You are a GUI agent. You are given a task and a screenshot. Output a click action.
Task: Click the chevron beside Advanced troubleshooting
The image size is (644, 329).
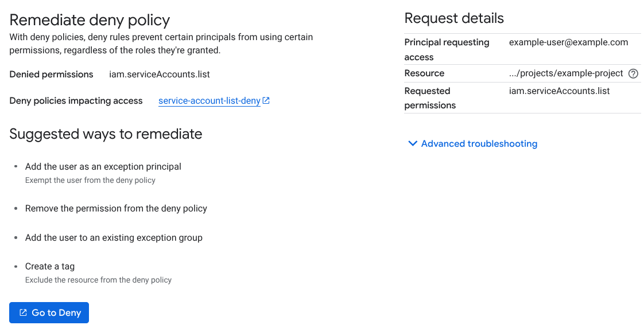[x=412, y=144]
